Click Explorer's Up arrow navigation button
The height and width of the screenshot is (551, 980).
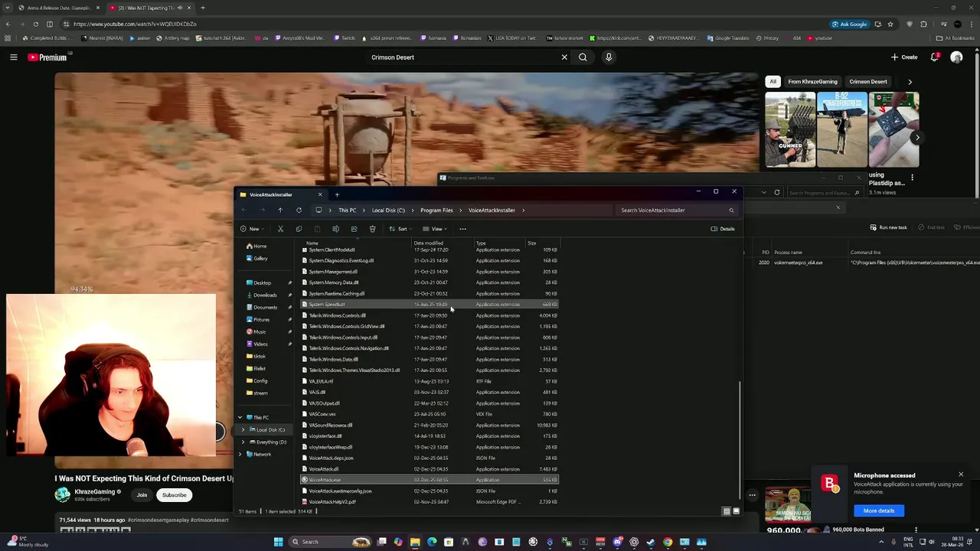point(280,210)
